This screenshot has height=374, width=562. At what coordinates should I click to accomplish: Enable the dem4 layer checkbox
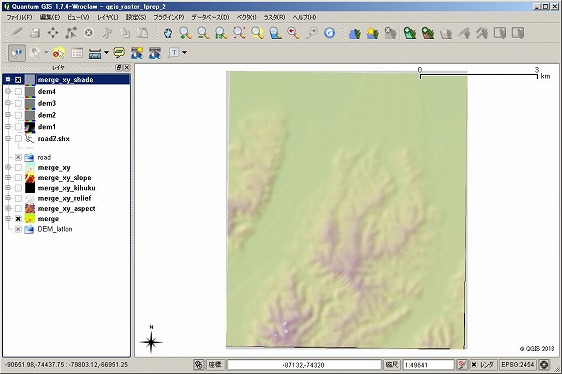[18, 92]
